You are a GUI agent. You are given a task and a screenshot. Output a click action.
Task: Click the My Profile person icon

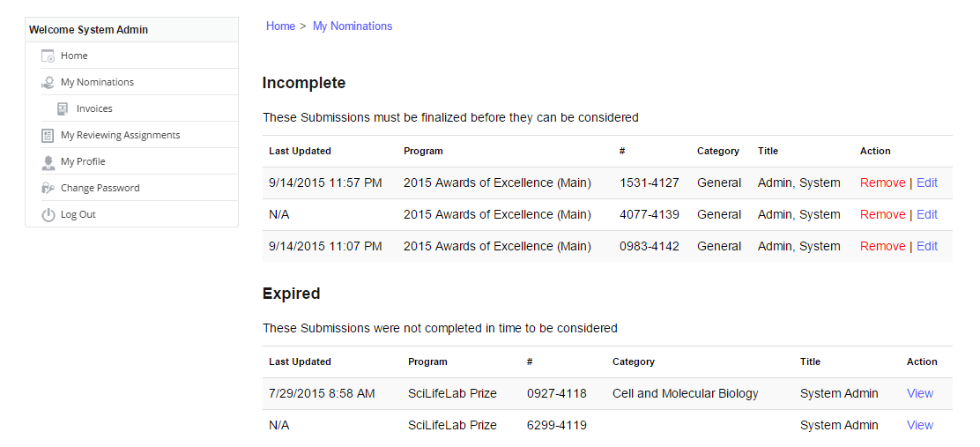coord(48,162)
